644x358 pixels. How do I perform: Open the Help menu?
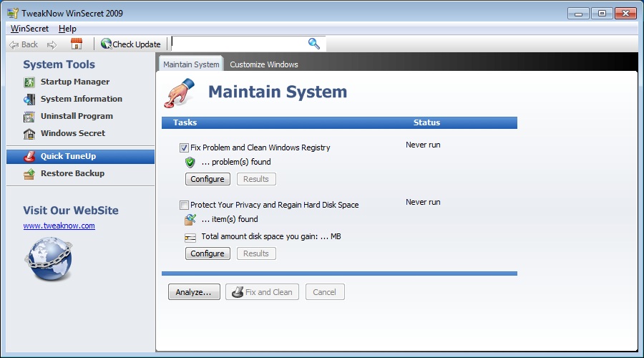tap(67, 29)
